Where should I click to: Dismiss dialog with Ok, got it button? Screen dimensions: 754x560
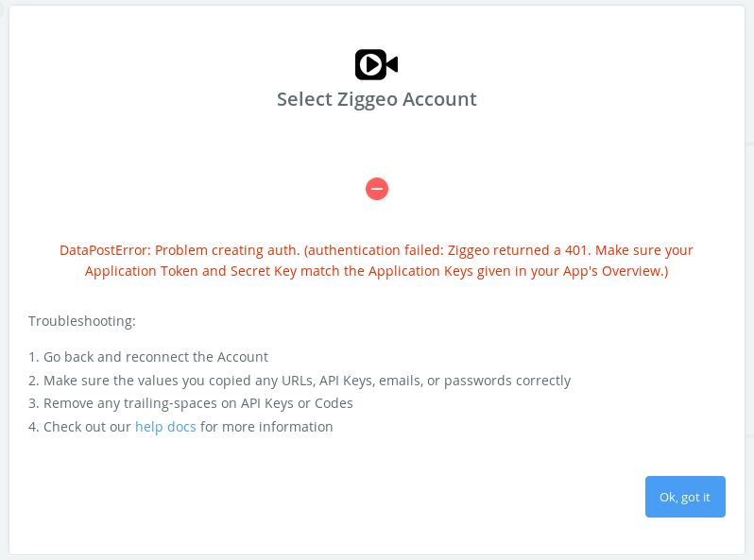coord(685,497)
